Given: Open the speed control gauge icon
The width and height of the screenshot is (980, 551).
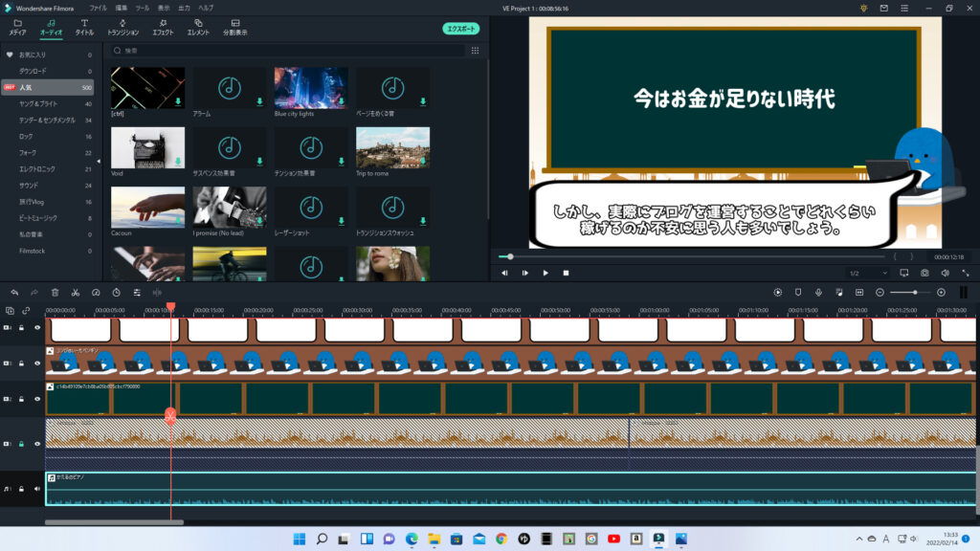Looking at the screenshot, I should 96,293.
